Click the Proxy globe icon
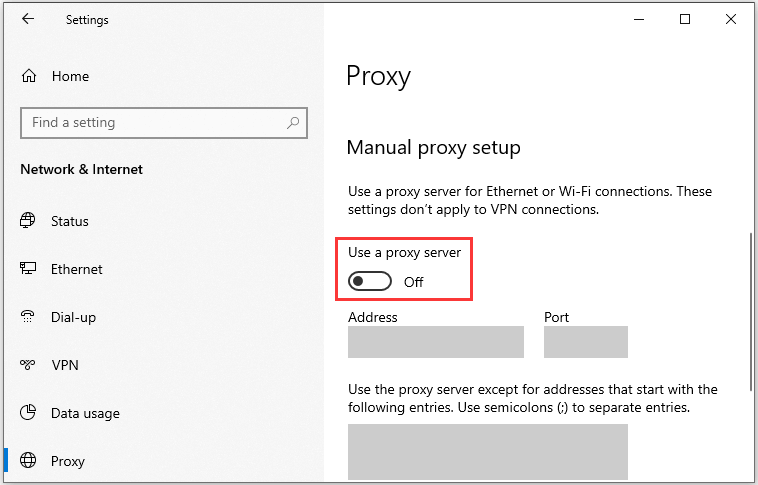The width and height of the screenshot is (758, 485). [x=28, y=460]
